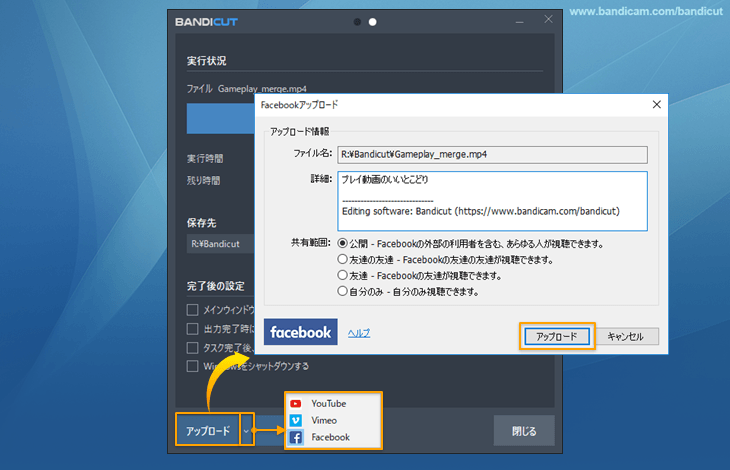Close the Facebook upload dialog
The image size is (730, 470).
(x=656, y=105)
